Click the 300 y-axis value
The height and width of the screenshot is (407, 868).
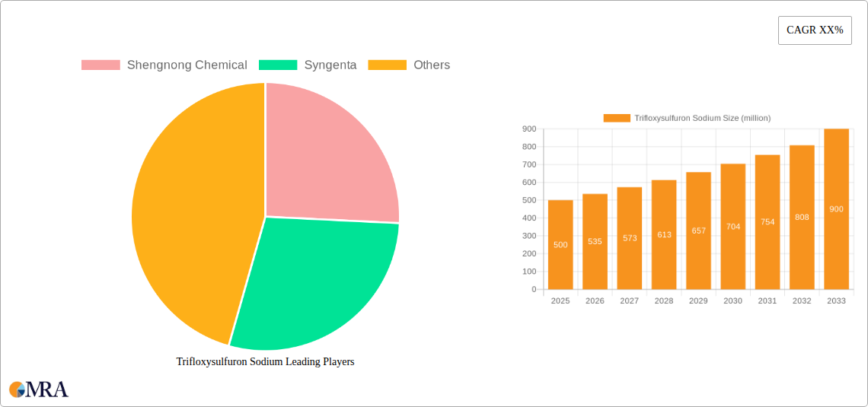[529, 236]
